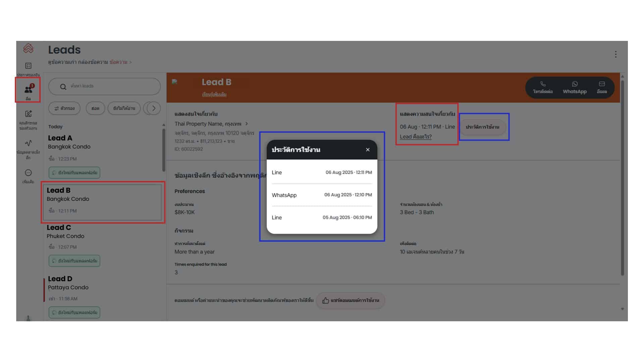Toggle the unread filter chip
644x362 pixels.
point(124,108)
